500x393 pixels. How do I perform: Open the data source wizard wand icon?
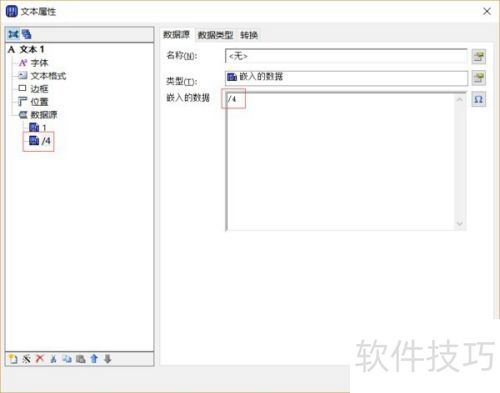click(26, 359)
